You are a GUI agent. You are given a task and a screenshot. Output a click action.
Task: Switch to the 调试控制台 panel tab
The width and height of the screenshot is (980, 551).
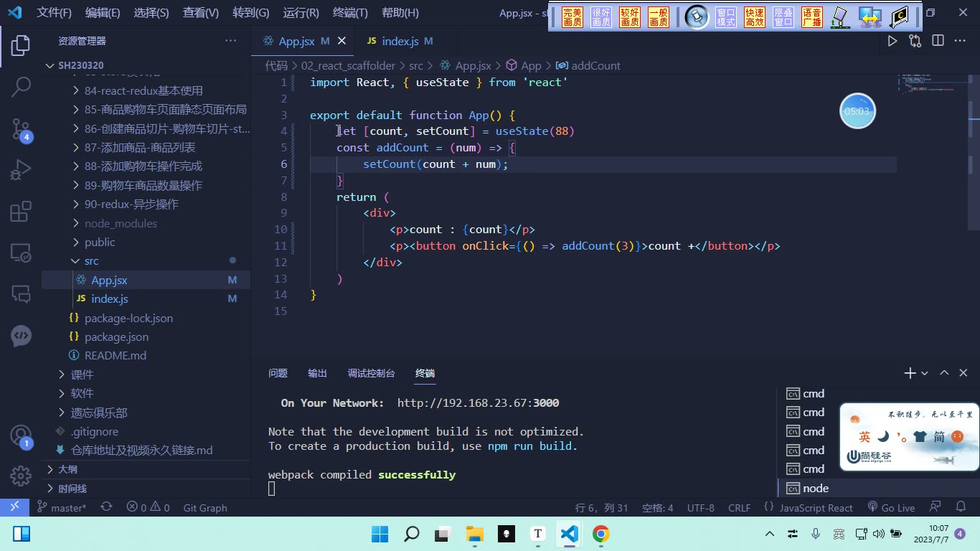(371, 373)
